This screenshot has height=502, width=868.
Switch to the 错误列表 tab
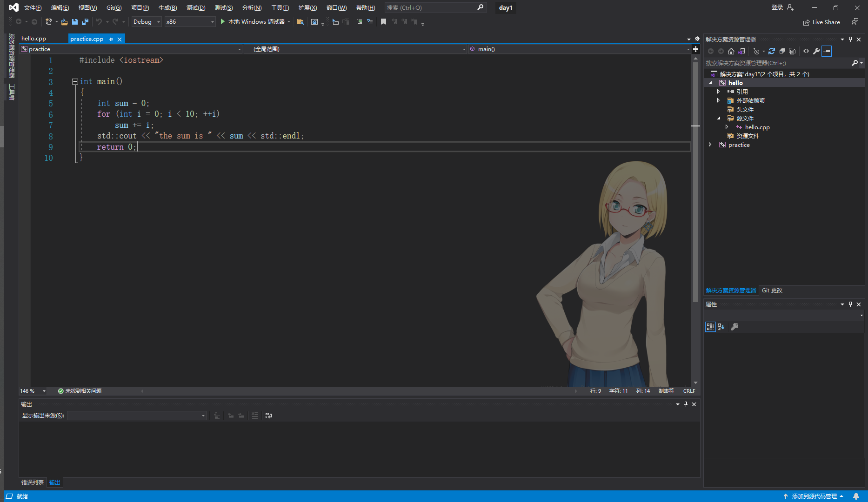point(33,482)
